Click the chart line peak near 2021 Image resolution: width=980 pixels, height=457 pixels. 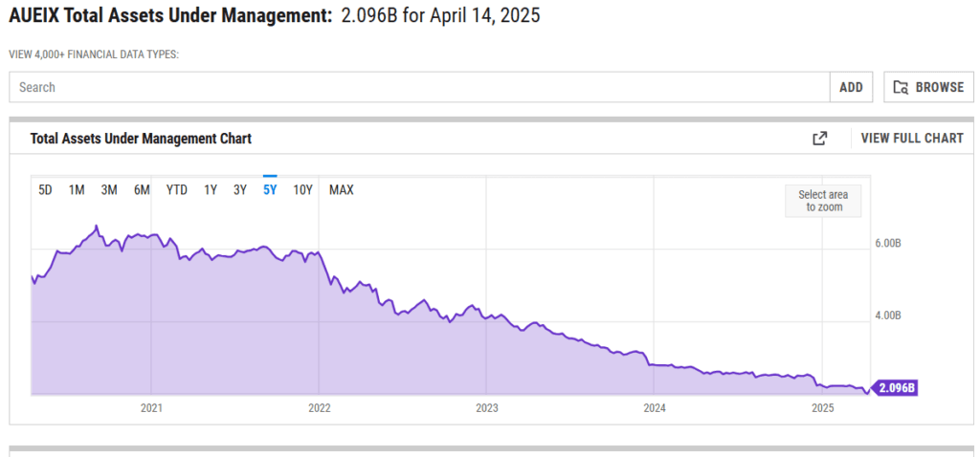[97, 227]
